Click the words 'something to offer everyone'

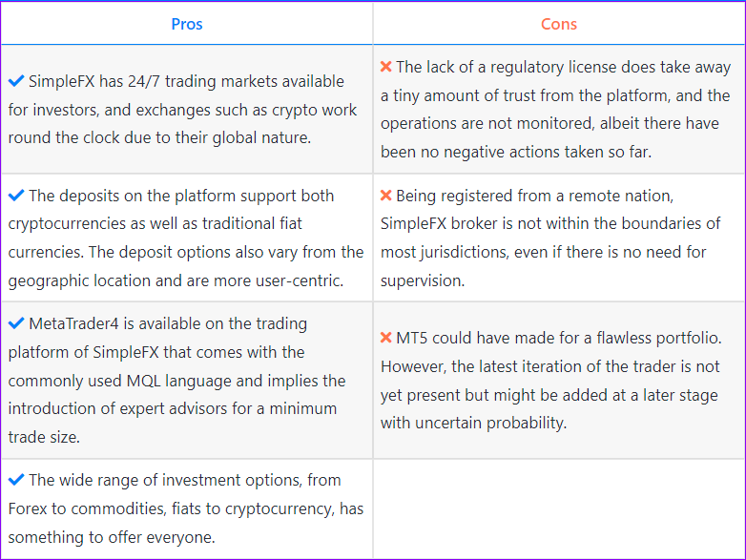pyautogui.click(x=112, y=537)
